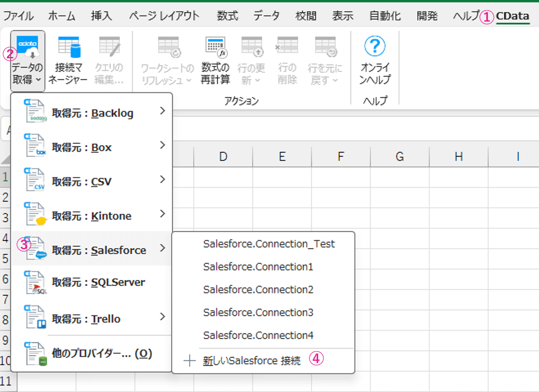Open 他のプロバイダー... other providers
This screenshot has height=392, width=539.
pos(101,353)
